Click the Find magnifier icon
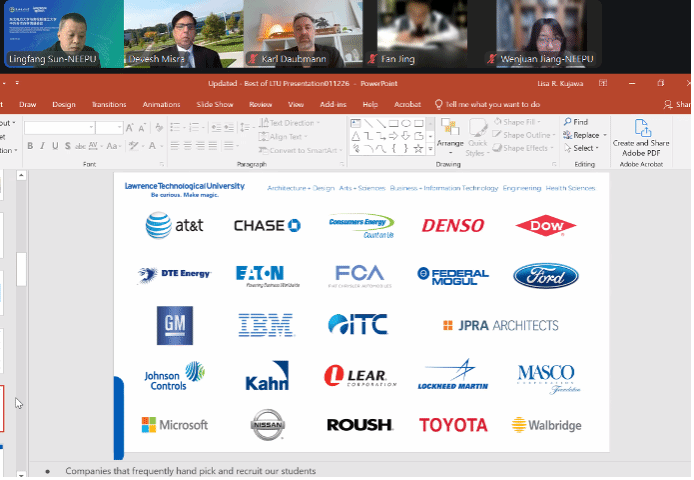Image resolution: width=694 pixels, height=480 pixels. (567, 122)
